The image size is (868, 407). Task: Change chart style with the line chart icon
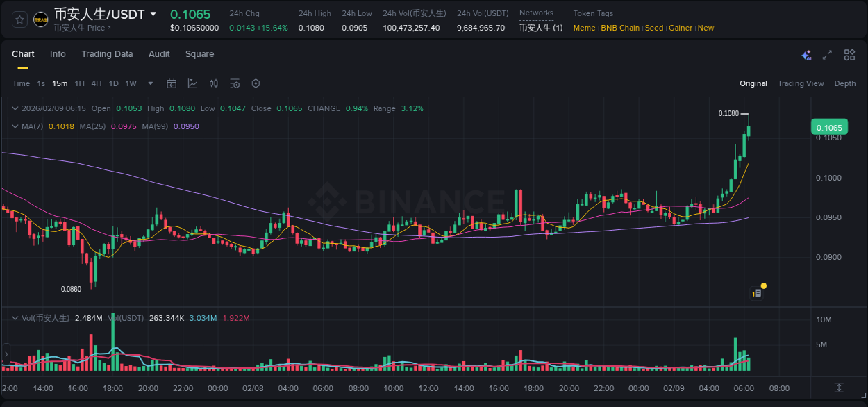[x=192, y=83]
